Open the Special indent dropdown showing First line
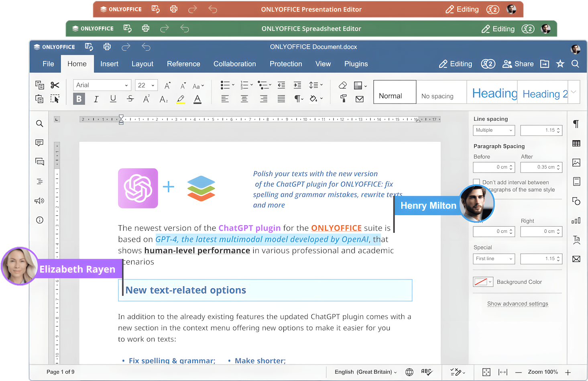The height and width of the screenshot is (381, 588). click(x=494, y=259)
